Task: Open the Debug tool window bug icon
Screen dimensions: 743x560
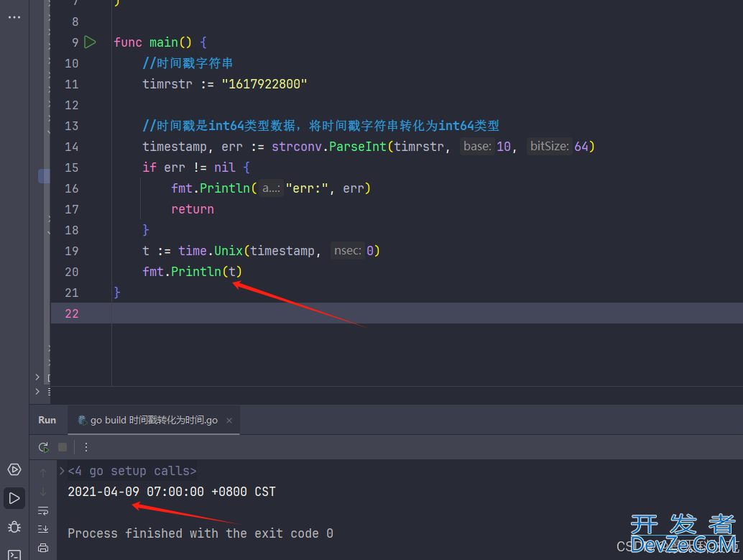Action: click(x=14, y=527)
